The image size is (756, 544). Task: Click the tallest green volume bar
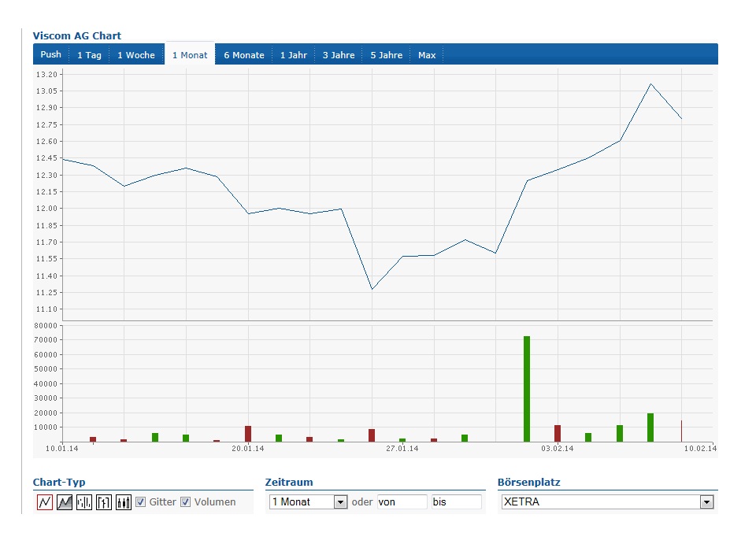coord(527,389)
